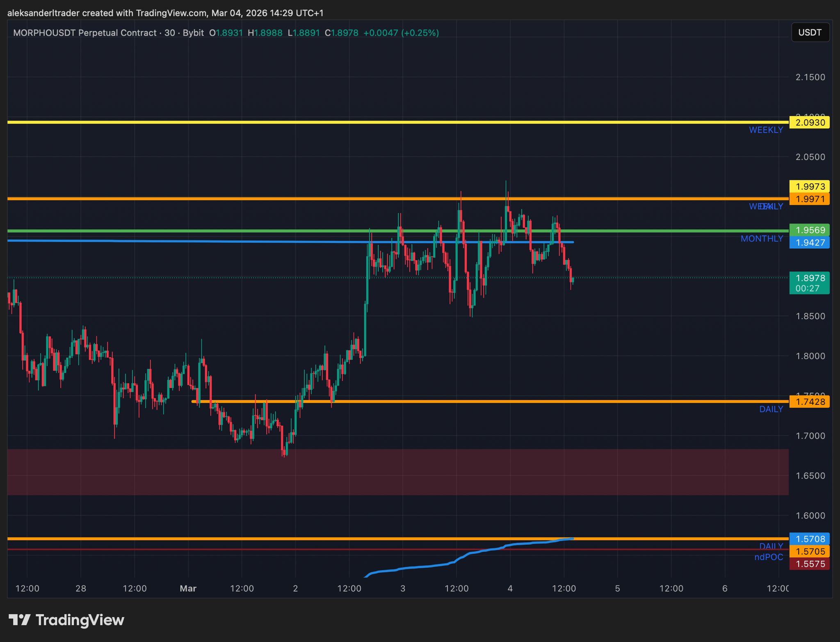Click the 2.1500 price scale value
840x642 pixels.
pos(810,77)
